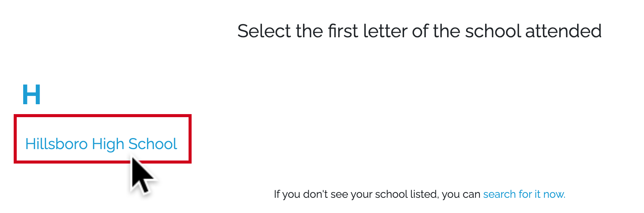Click the 'If you don't see your school' text
The width and height of the screenshot is (644, 213).
point(377,194)
